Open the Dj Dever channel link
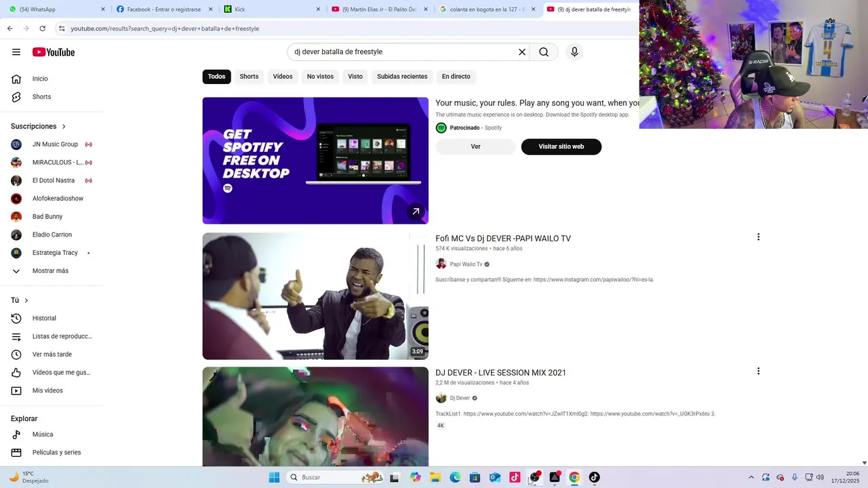This screenshot has width=868, height=488. point(460,399)
